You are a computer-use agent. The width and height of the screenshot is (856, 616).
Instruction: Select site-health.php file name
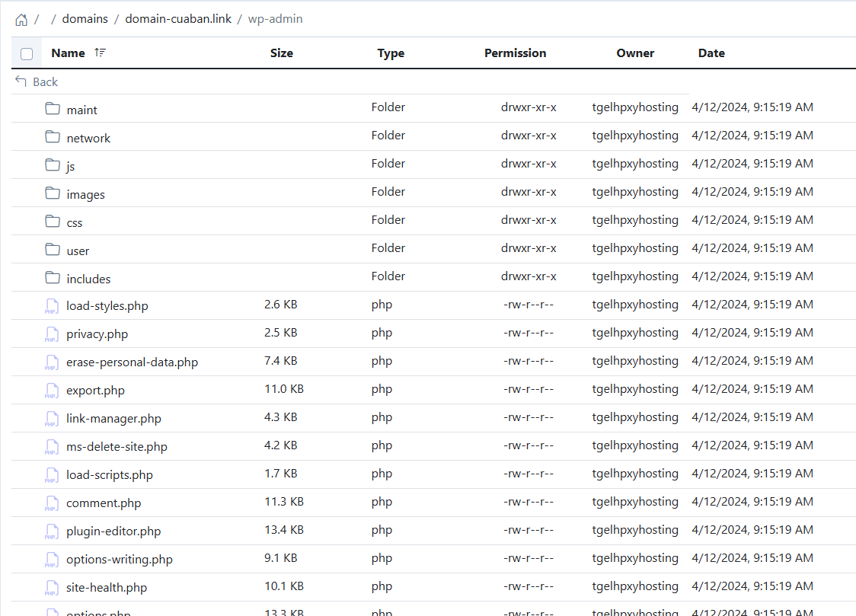click(107, 588)
